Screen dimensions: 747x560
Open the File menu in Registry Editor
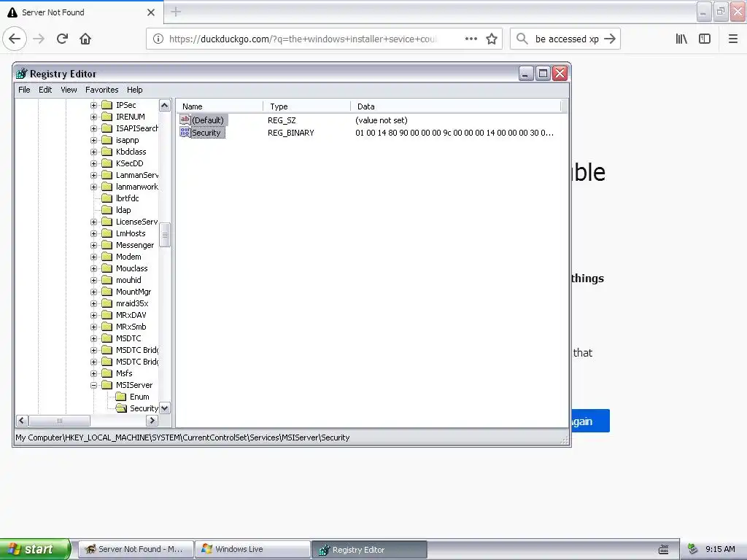pos(24,90)
